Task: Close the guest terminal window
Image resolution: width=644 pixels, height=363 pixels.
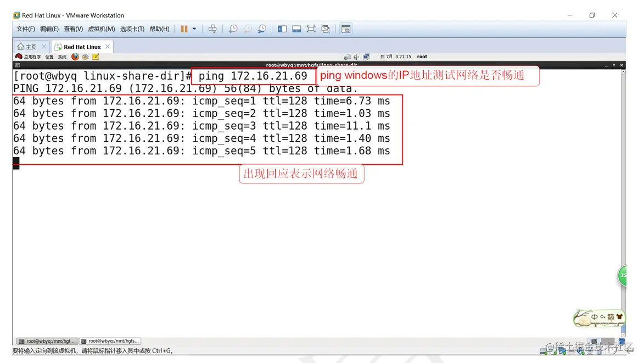Action: point(621,65)
